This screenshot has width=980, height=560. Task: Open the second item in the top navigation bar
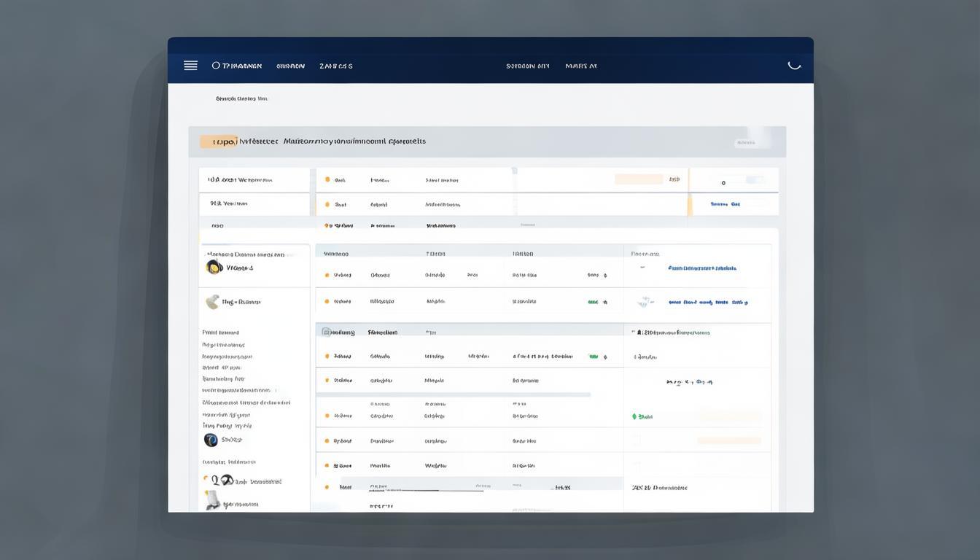[290, 66]
